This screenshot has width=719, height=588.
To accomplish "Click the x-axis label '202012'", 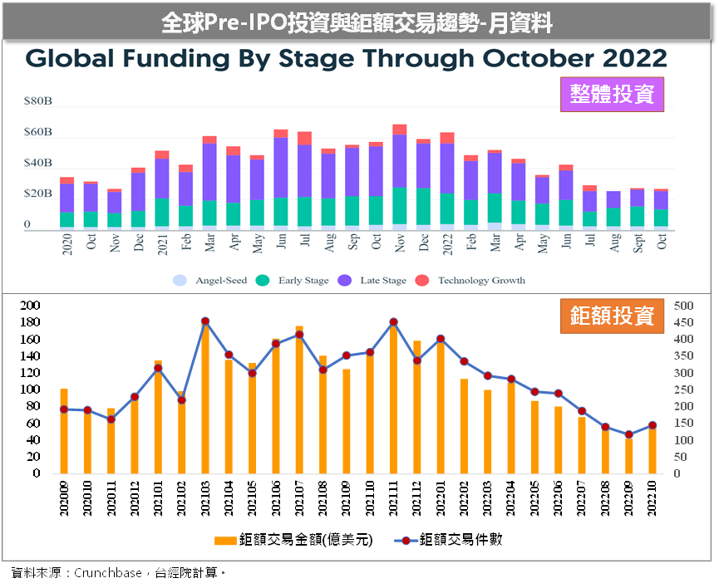I will click(135, 498).
